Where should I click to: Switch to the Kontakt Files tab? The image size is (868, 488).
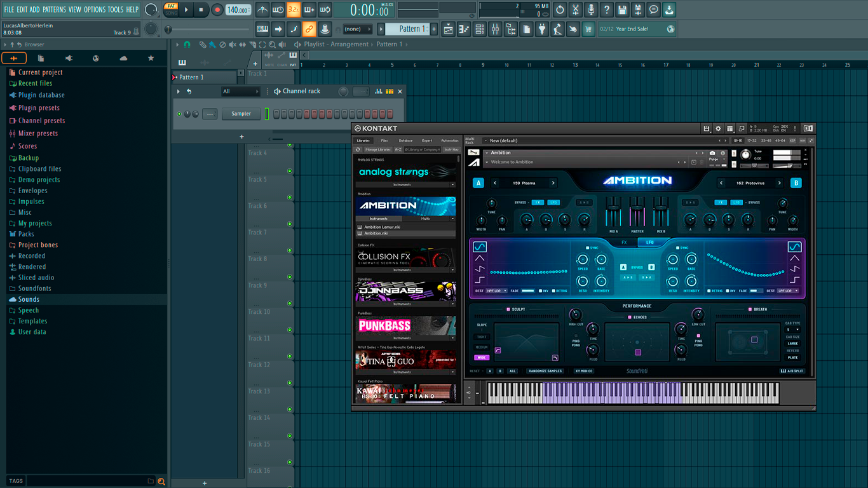[x=384, y=140]
